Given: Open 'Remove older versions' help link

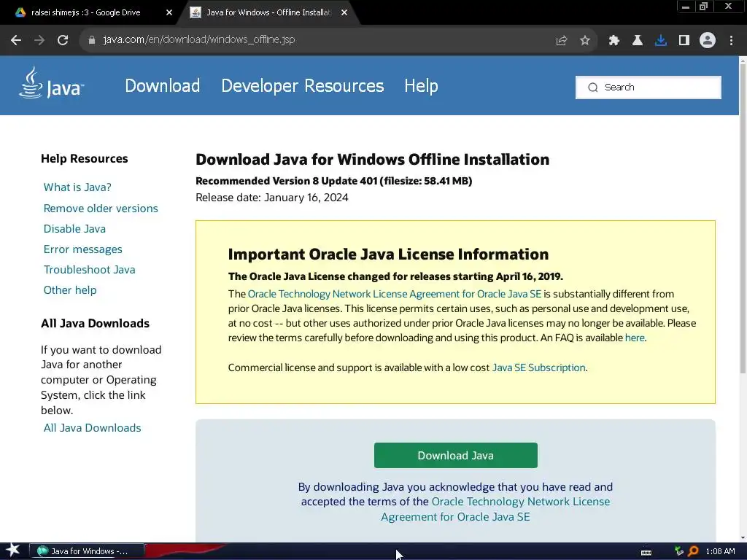Looking at the screenshot, I should [x=101, y=208].
